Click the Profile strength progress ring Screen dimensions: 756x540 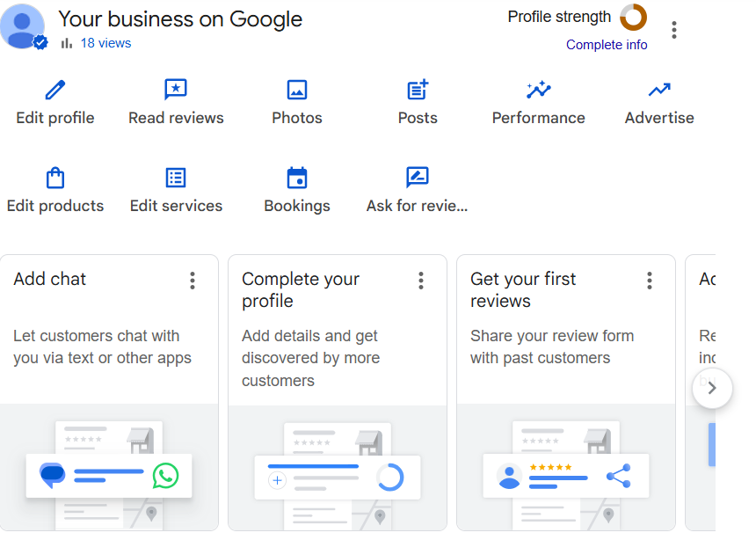coord(633,17)
